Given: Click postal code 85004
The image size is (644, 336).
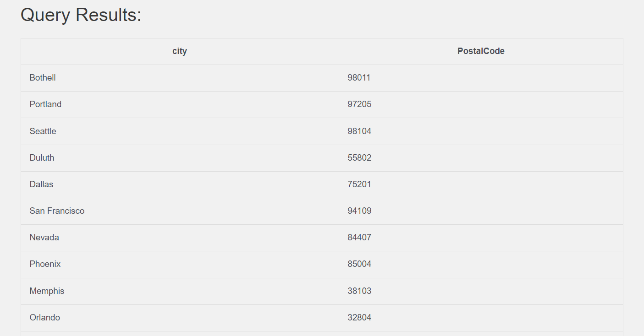Looking at the screenshot, I should (359, 264).
